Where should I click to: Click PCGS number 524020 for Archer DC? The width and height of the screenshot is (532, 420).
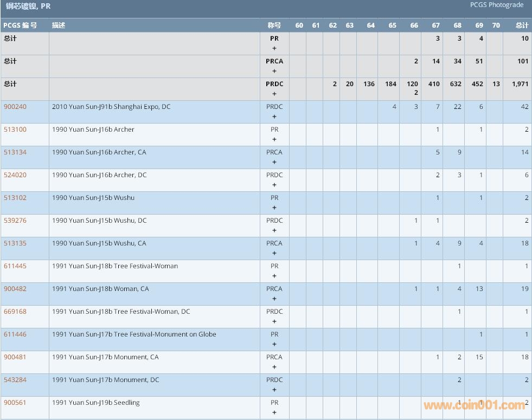click(15, 175)
